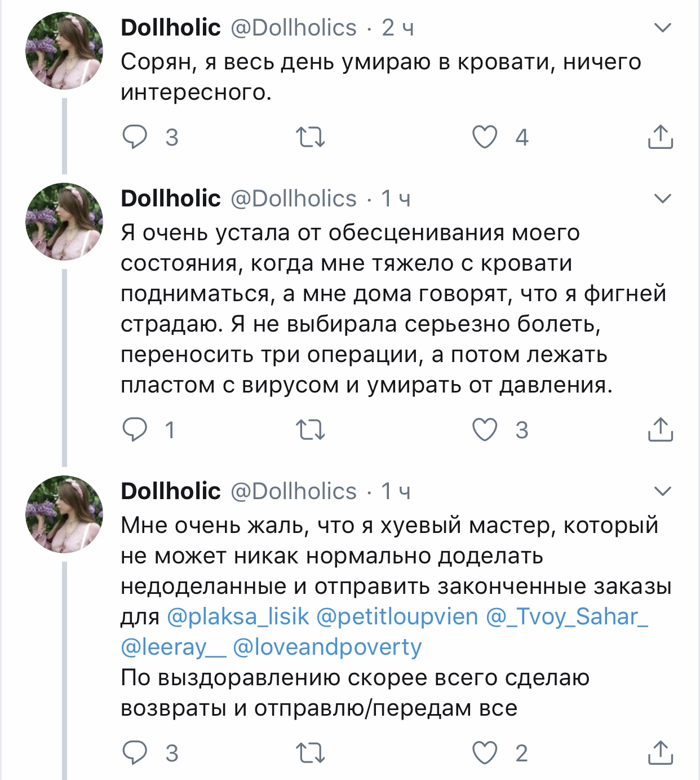This screenshot has height=780, width=700.
Task: Retweet the first tweet in the thread
Action: (x=311, y=137)
